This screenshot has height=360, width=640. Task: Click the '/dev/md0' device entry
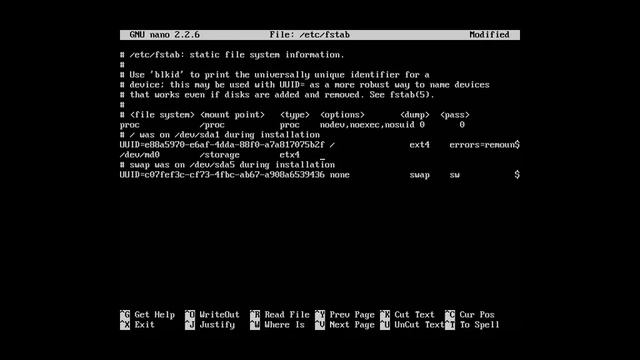[140, 155]
